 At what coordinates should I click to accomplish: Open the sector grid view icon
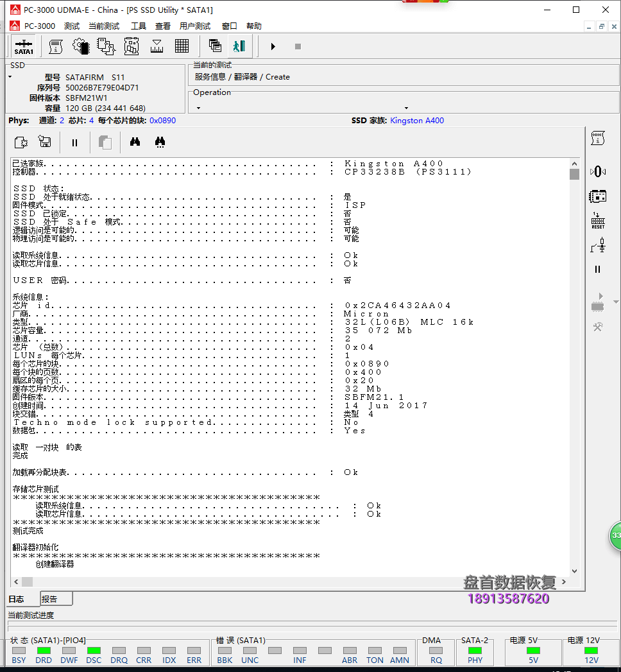[182, 46]
